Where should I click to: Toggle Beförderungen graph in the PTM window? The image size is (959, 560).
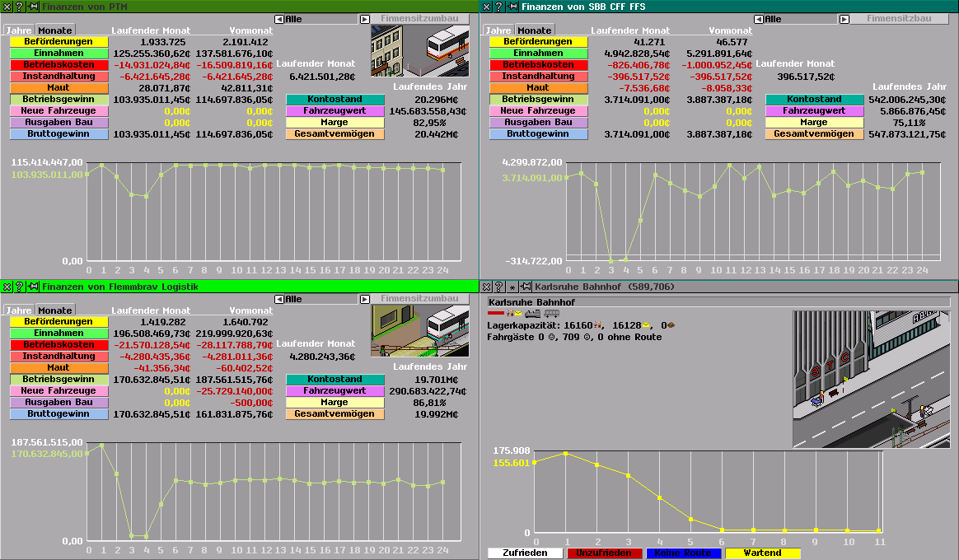click(x=58, y=42)
